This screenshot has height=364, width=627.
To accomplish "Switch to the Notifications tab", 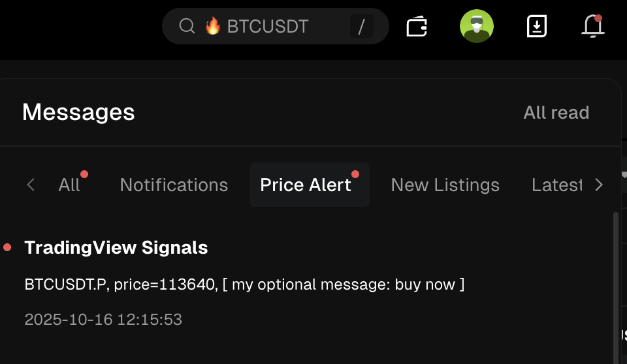I will click(x=174, y=185).
